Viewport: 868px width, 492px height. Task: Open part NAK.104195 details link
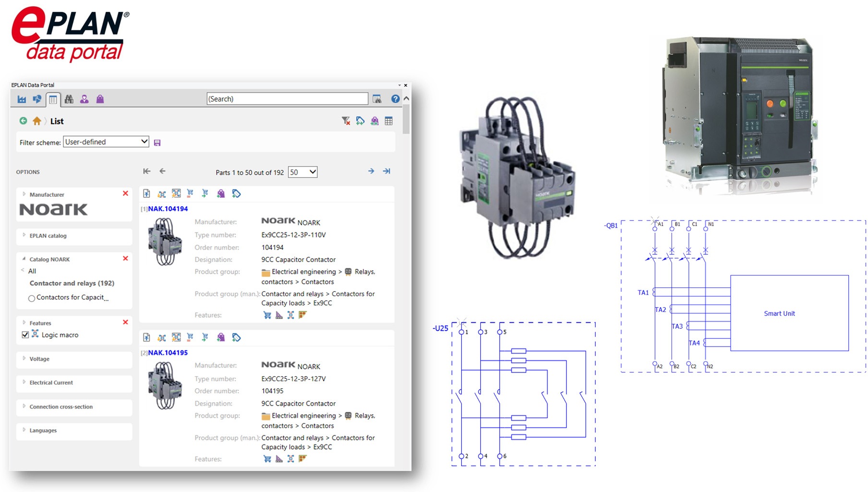coord(168,352)
